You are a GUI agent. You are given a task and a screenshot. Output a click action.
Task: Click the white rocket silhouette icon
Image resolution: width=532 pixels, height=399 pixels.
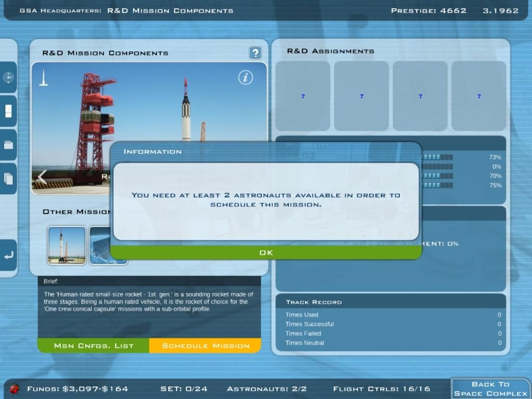(x=44, y=78)
